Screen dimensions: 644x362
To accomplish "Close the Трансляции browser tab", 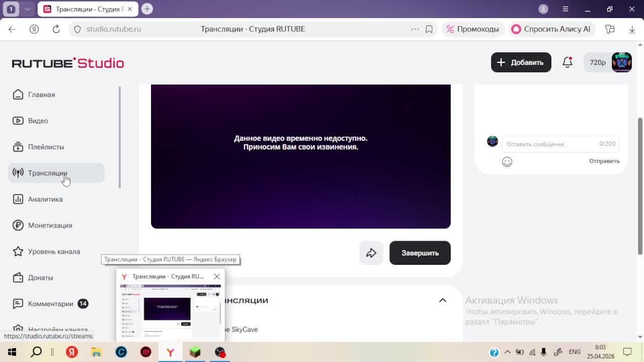I will [131, 9].
